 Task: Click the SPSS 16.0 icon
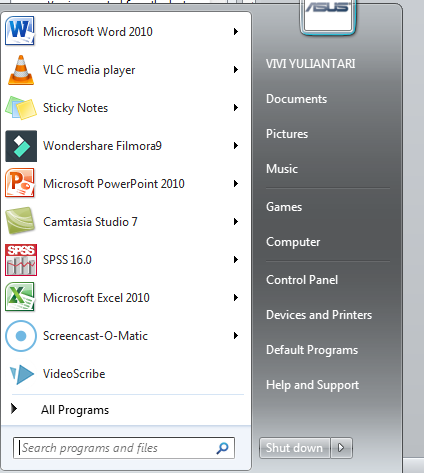coord(21,260)
